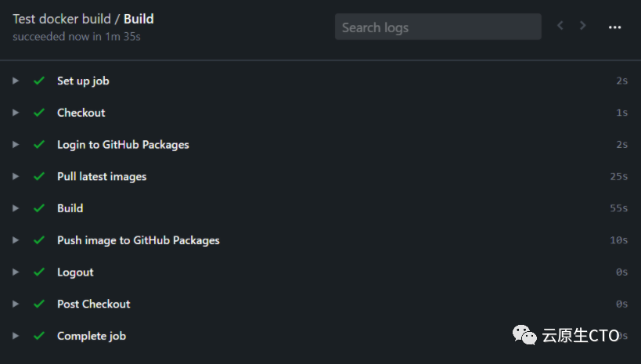Click the Logout step label

pos(75,272)
